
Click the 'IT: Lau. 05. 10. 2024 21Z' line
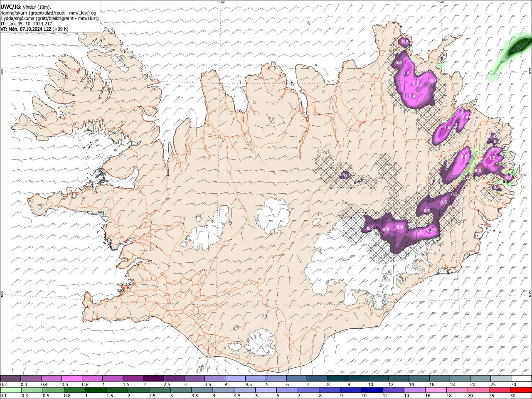pos(26,24)
